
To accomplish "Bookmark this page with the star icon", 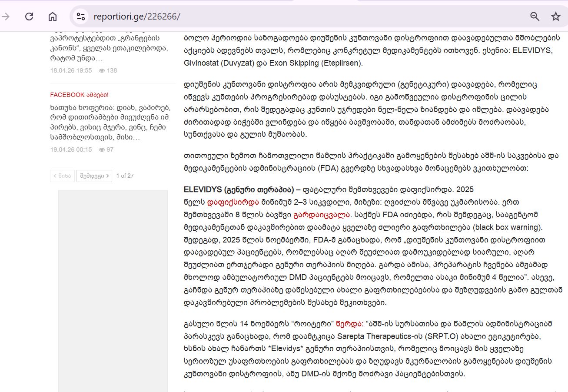I will coord(555,17).
